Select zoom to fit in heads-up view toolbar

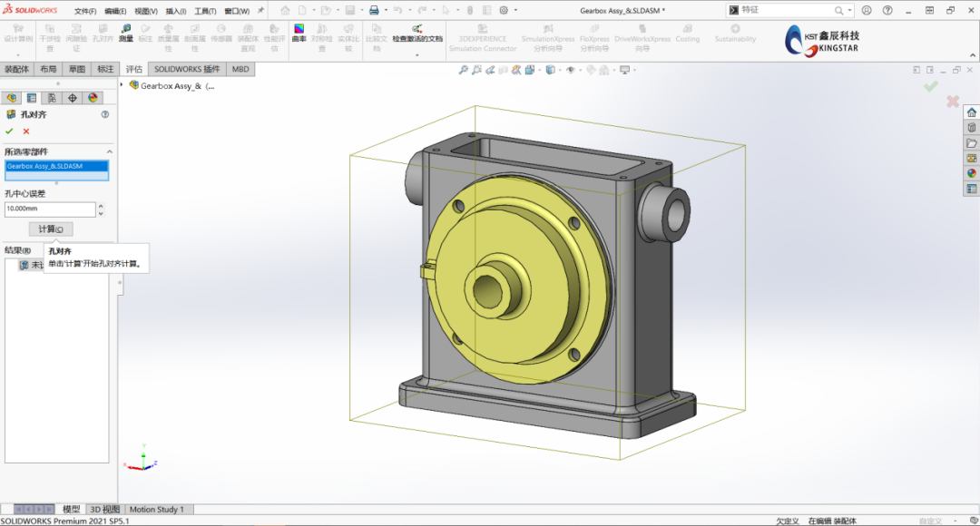click(x=463, y=69)
